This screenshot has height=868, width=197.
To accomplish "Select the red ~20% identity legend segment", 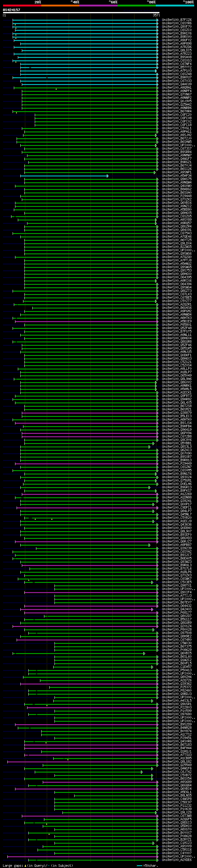I will [22, 6].
